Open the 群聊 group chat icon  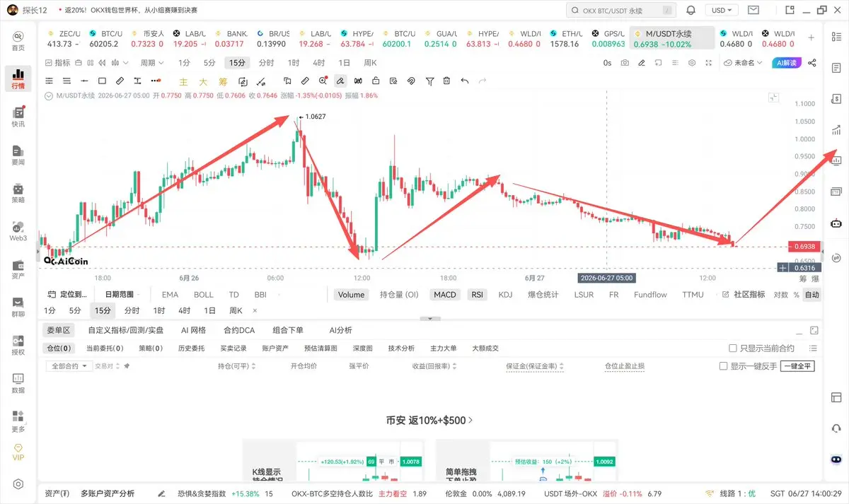tap(18, 307)
